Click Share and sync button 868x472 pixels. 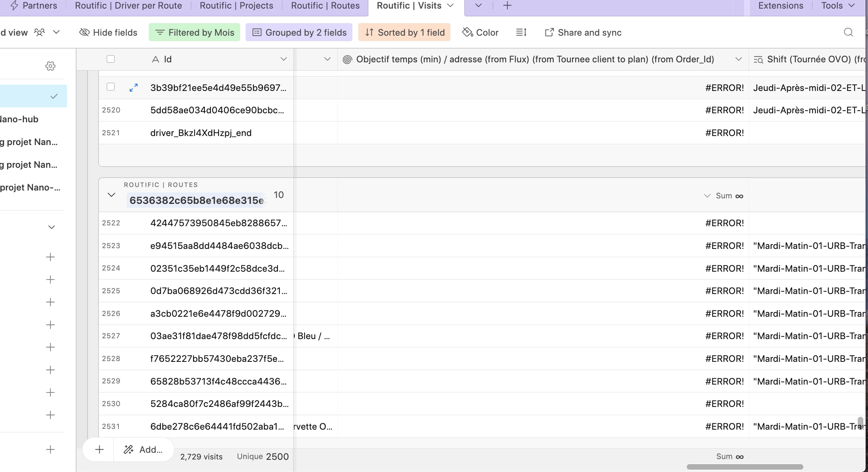tap(583, 33)
